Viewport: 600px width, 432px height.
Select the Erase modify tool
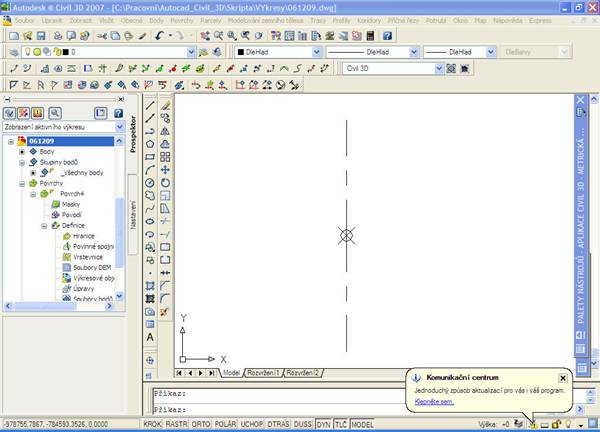(x=165, y=105)
